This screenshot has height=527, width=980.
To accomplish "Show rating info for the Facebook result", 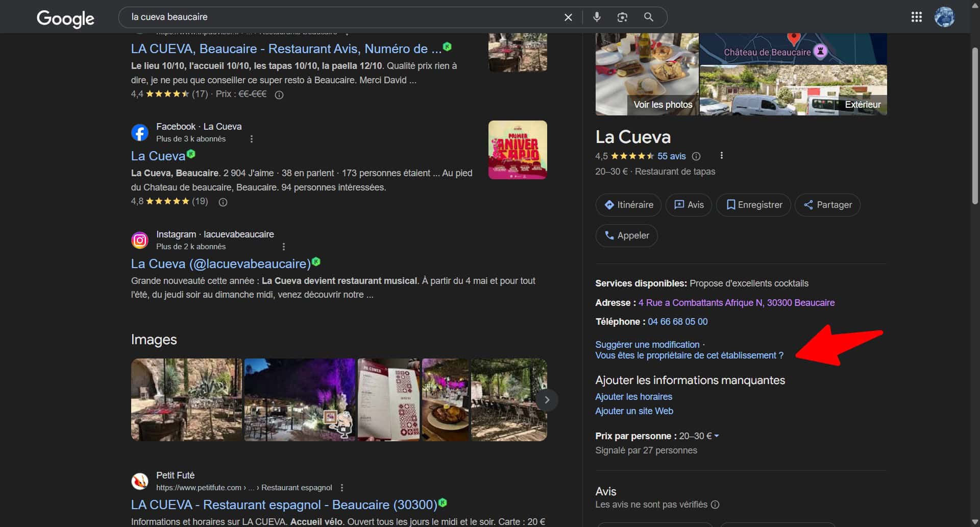I will tap(223, 202).
